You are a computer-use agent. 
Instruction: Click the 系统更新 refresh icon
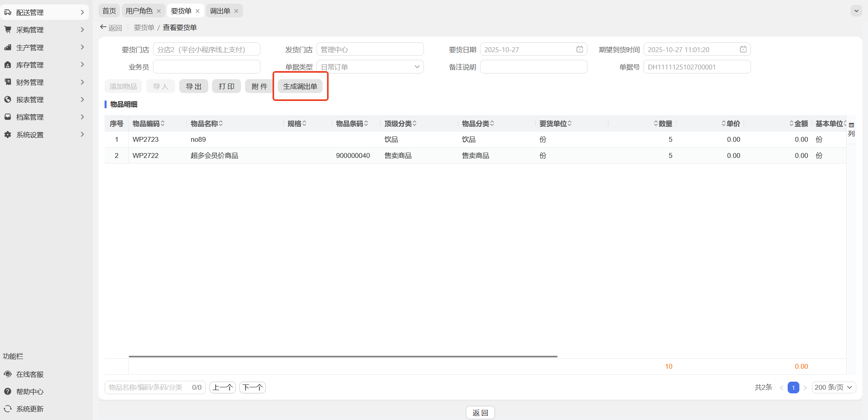8,409
